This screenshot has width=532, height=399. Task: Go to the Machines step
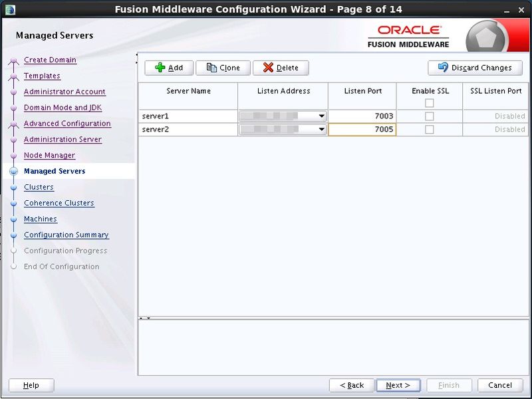(41, 219)
